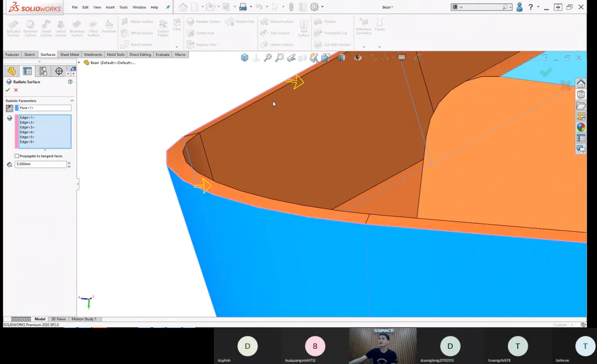The width and height of the screenshot is (597, 364).
Task: Click the Zoom to Fit magnifier icon
Action: 268,58
